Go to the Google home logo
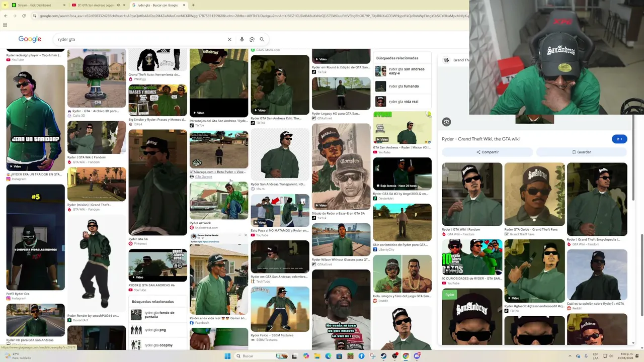The width and height of the screenshot is (644, 362). [x=30, y=39]
